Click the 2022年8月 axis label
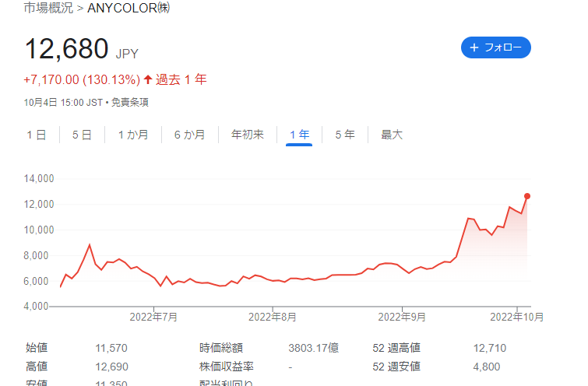 273,317
